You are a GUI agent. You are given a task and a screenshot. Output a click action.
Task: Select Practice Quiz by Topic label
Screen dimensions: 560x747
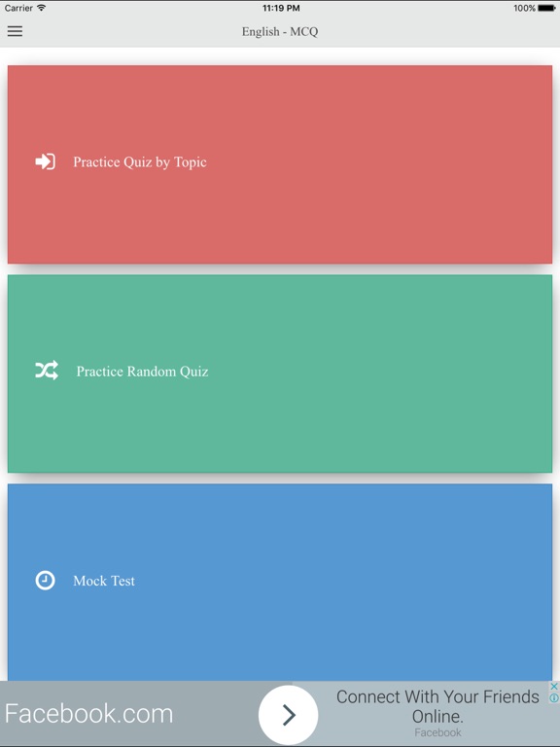(x=140, y=162)
